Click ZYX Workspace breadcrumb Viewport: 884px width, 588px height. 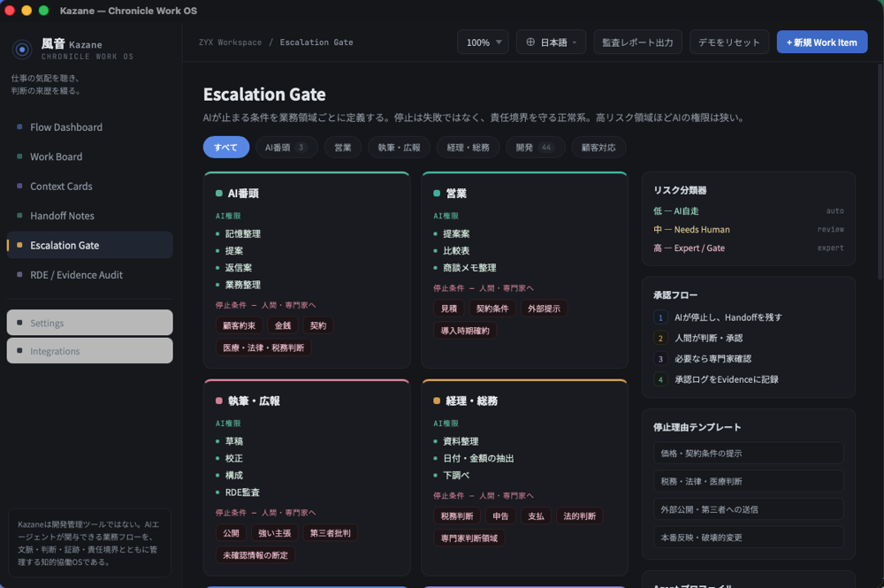pyautogui.click(x=230, y=42)
